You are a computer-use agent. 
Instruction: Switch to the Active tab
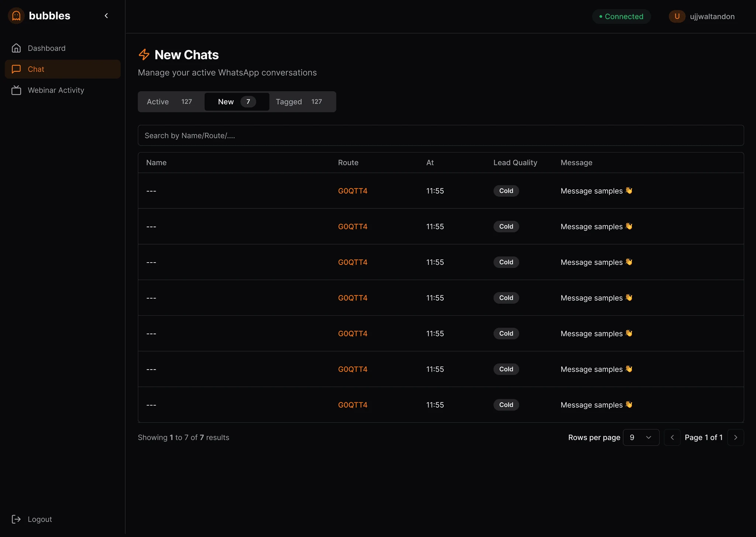click(171, 101)
